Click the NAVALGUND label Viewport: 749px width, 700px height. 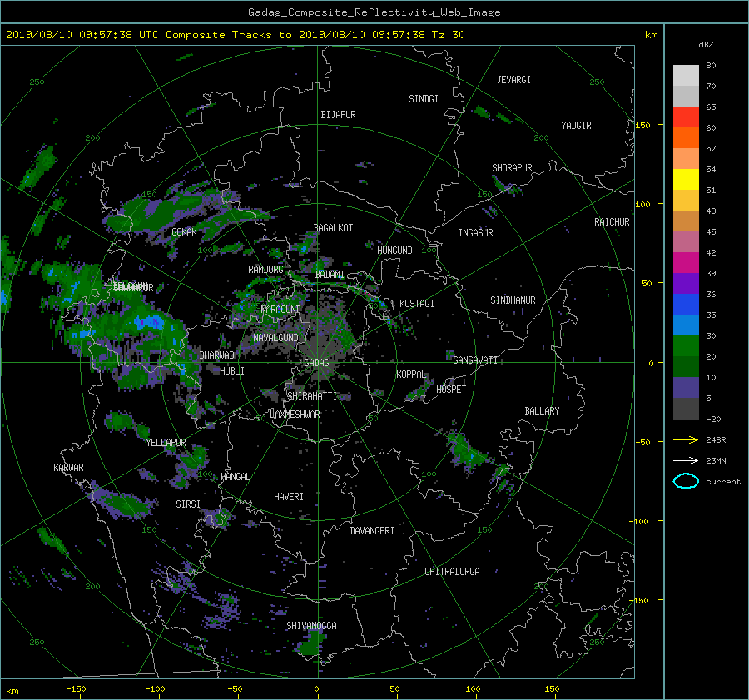[275, 338]
